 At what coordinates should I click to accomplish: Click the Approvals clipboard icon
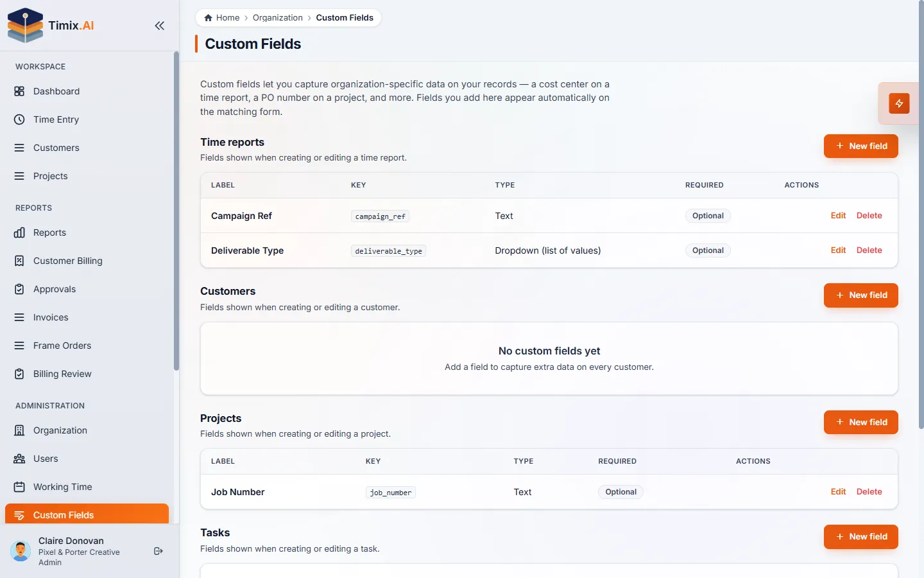click(19, 289)
